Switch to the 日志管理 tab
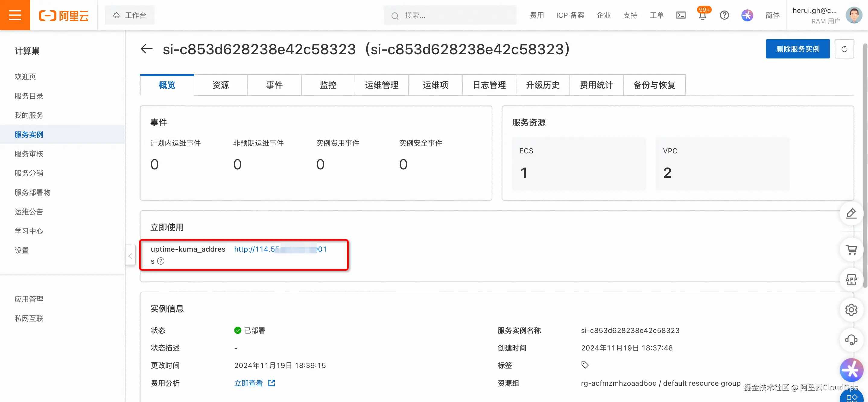The image size is (868, 402). pyautogui.click(x=489, y=85)
